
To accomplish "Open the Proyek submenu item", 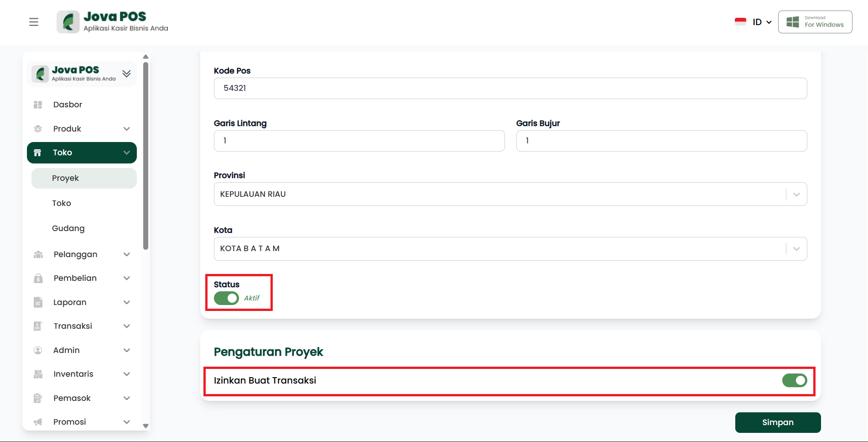I will coord(66,178).
